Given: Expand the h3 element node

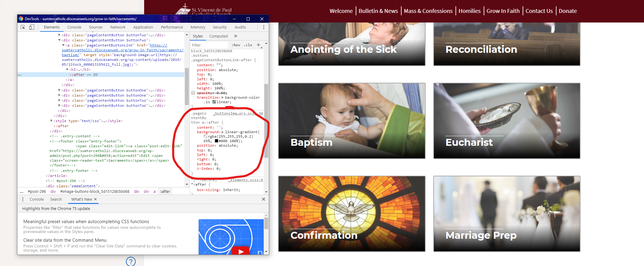Looking at the screenshot, I should pos(67,70).
